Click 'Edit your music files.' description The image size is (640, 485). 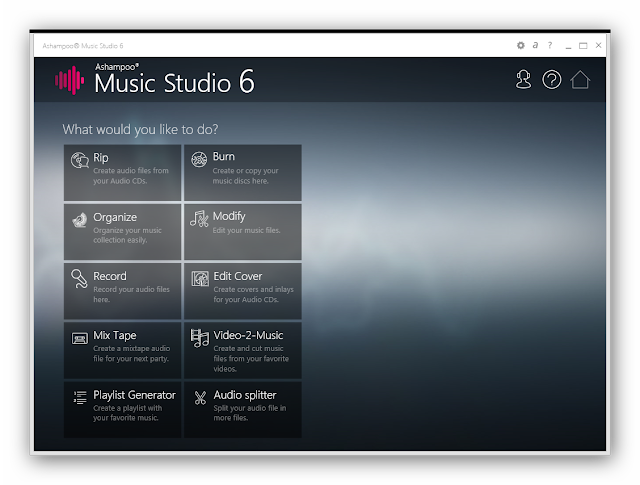tap(247, 231)
